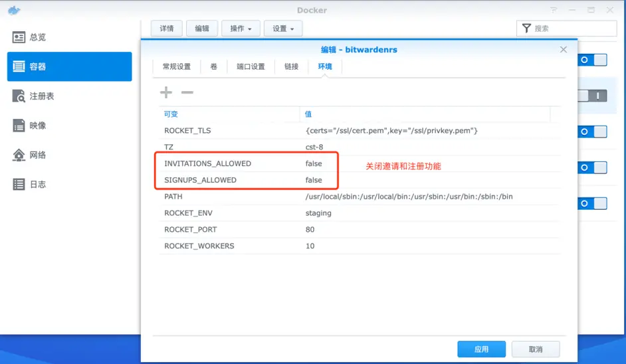The width and height of the screenshot is (626, 364).
Task: Select the ROCKET_ENV variable name
Action: (189, 213)
